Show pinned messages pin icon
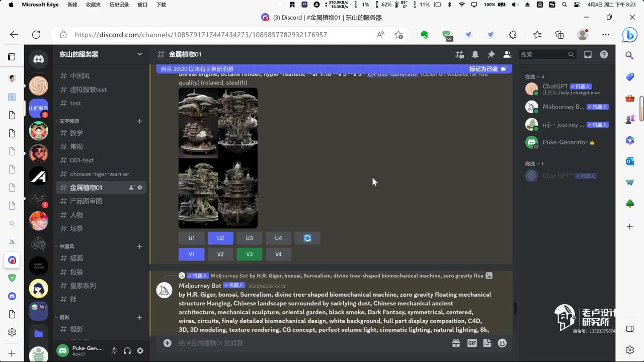The image size is (644, 362). pos(491,54)
